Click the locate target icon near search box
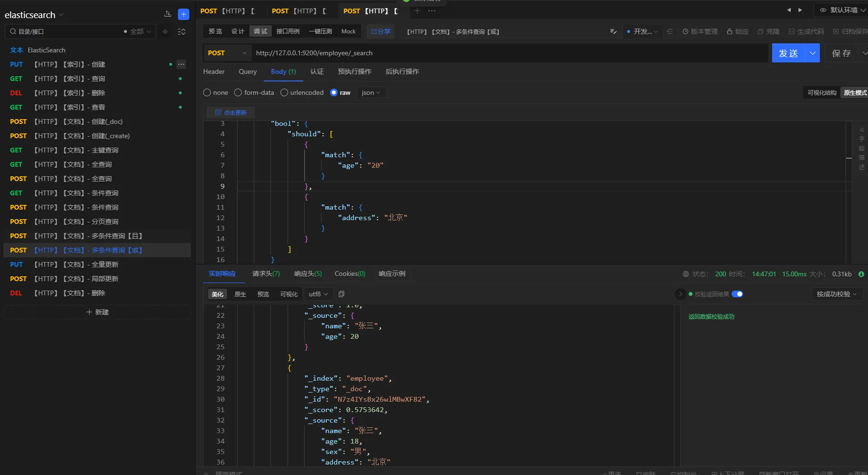 pyautogui.click(x=165, y=31)
